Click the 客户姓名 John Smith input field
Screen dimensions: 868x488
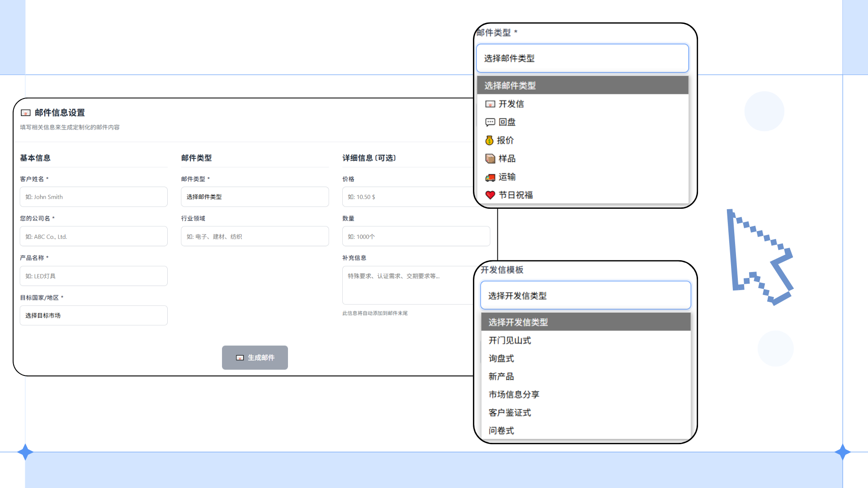94,197
